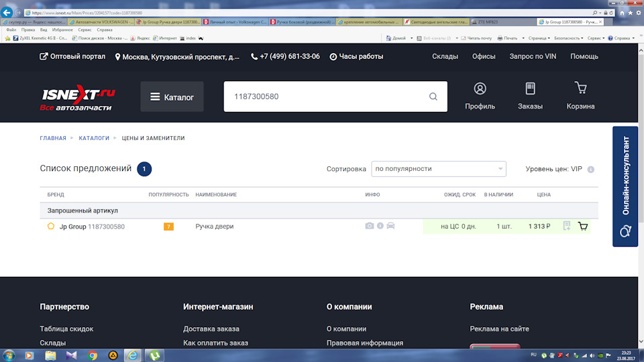Click the Доставка заказа footer link
644x362 pixels.
click(211, 329)
